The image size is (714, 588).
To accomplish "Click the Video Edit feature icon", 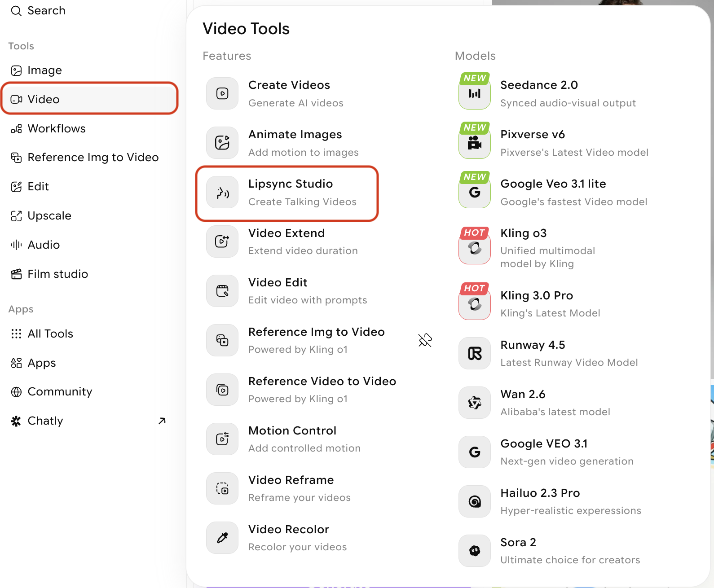I will point(222,291).
